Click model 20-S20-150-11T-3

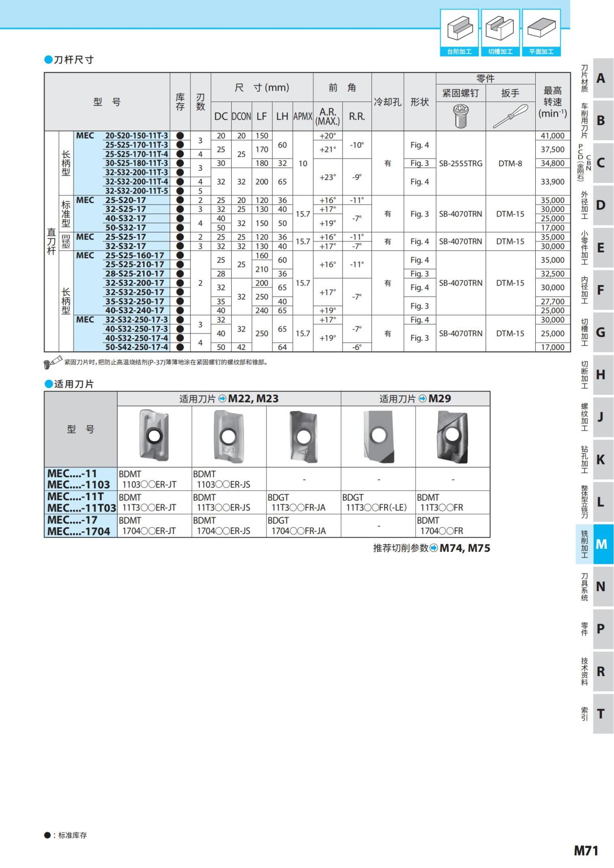tap(137, 136)
